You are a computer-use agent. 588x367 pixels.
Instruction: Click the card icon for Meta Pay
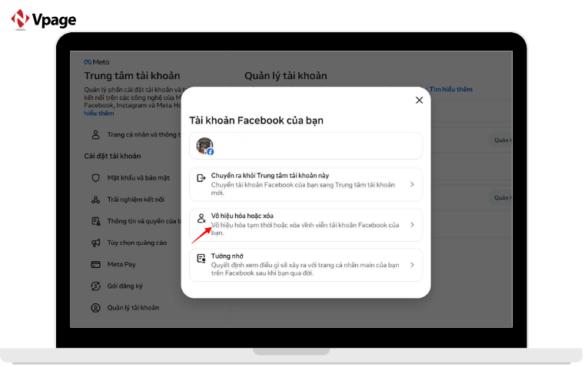(x=95, y=265)
